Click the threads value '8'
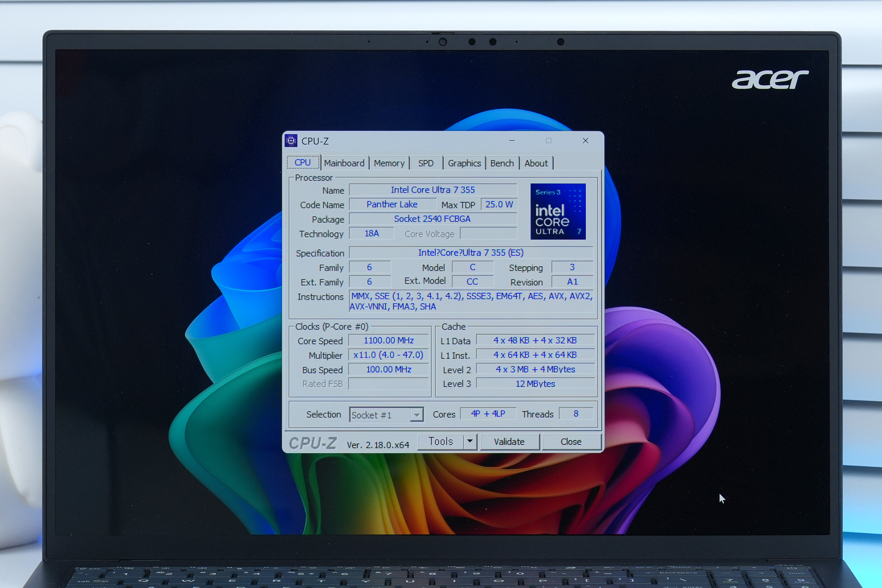Image resolution: width=882 pixels, height=588 pixels. (x=576, y=414)
